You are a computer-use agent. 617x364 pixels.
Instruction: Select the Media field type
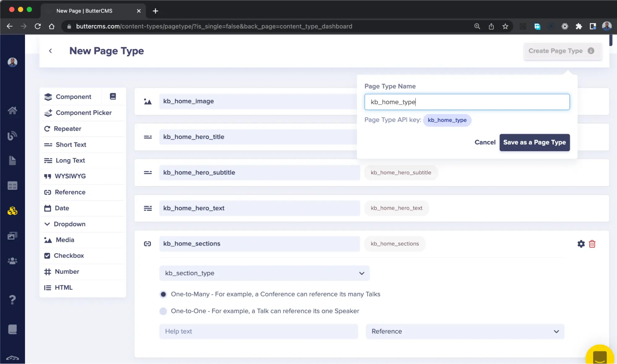coord(65,240)
